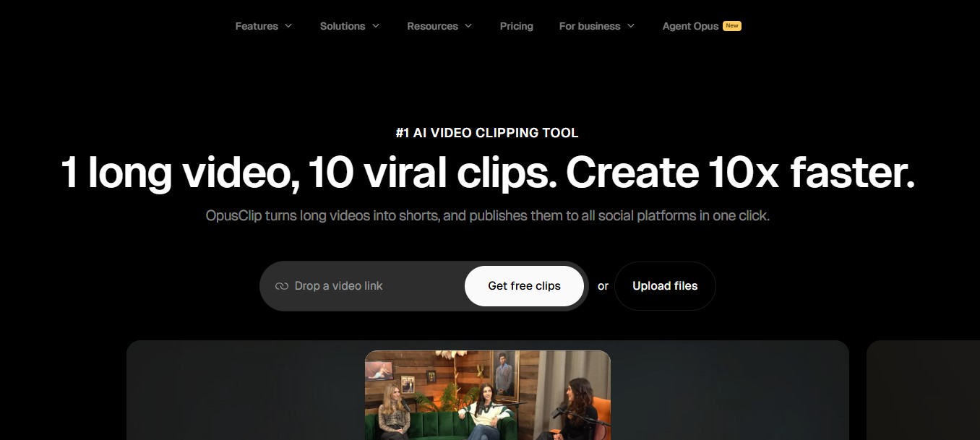This screenshot has height=440, width=980.
Task: Open the Solutions menu
Action: tap(343, 26)
